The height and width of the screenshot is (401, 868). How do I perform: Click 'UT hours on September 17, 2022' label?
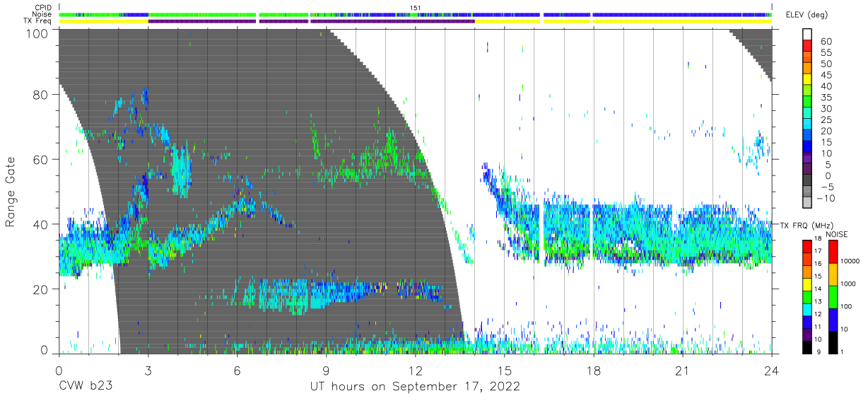[415, 387]
